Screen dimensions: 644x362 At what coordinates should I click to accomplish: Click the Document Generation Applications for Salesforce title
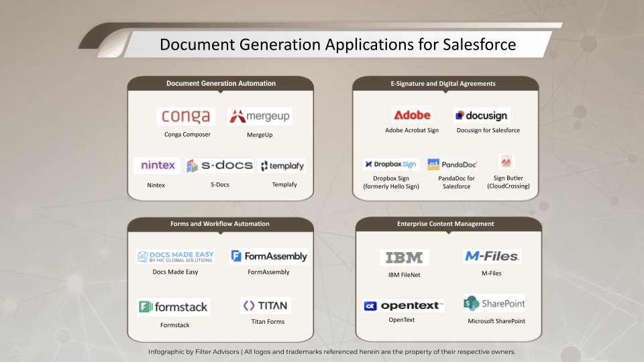click(337, 45)
